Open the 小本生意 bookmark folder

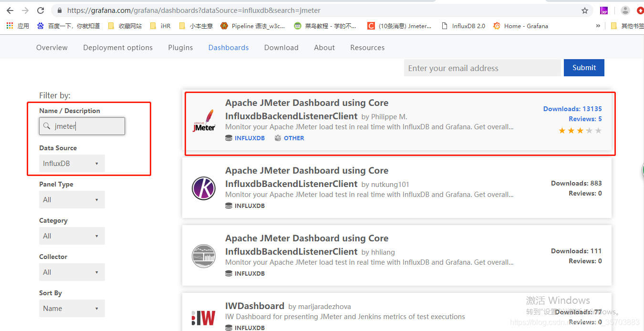[x=196, y=26]
